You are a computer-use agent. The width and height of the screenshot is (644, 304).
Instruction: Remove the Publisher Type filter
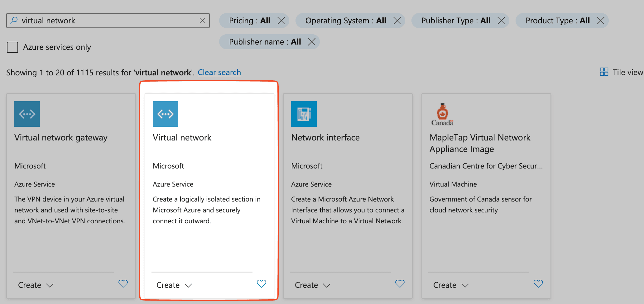coord(501,21)
